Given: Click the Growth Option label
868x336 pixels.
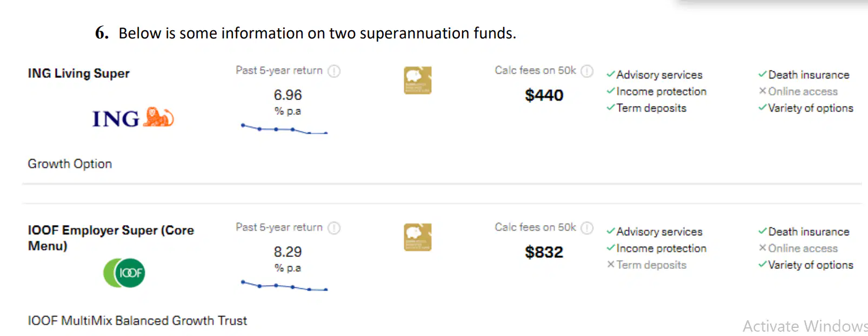Looking at the screenshot, I should pyautogui.click(x=70, y=164).
